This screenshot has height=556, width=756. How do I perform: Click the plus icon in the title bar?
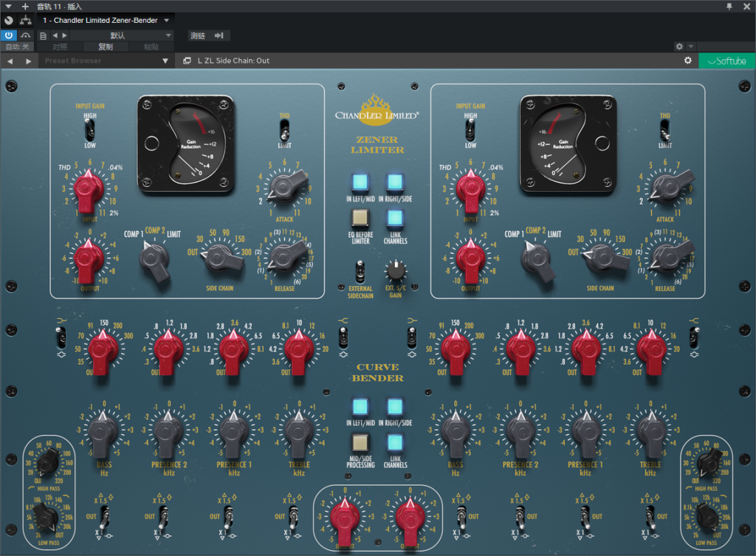25,6
